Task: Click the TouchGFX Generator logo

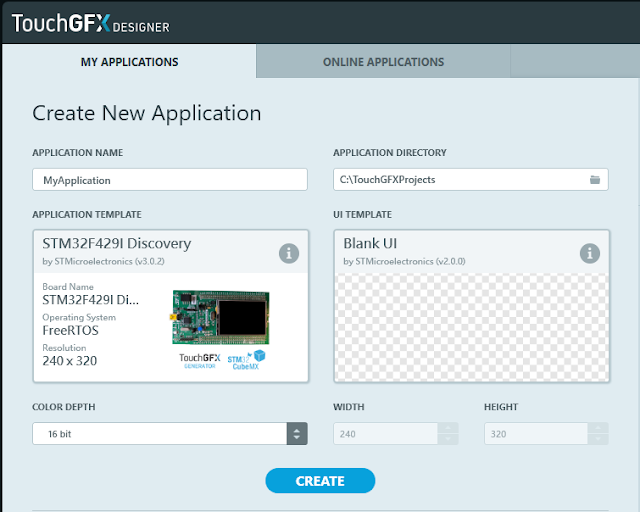Action: (200, 361)
